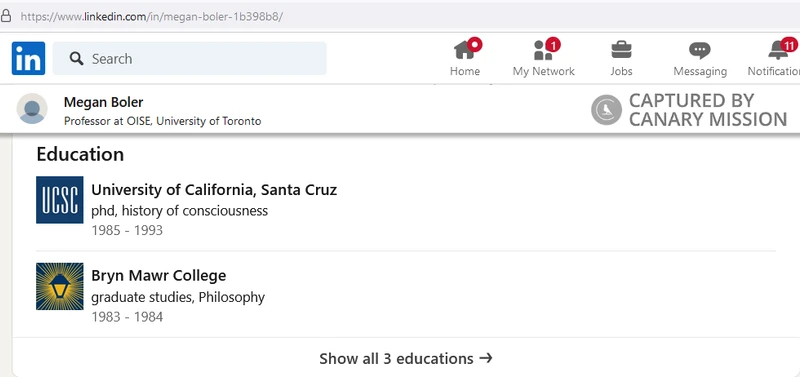Click the My Network menu label
The height and width of the screenshot is (377, 800).
[x=544, y=71]
